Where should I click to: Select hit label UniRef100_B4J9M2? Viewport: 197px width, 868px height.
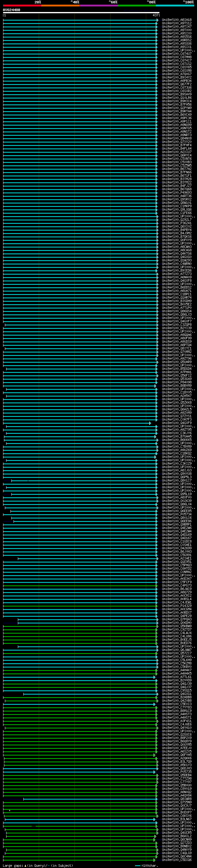pyautogui.click(x=177, y=233)
